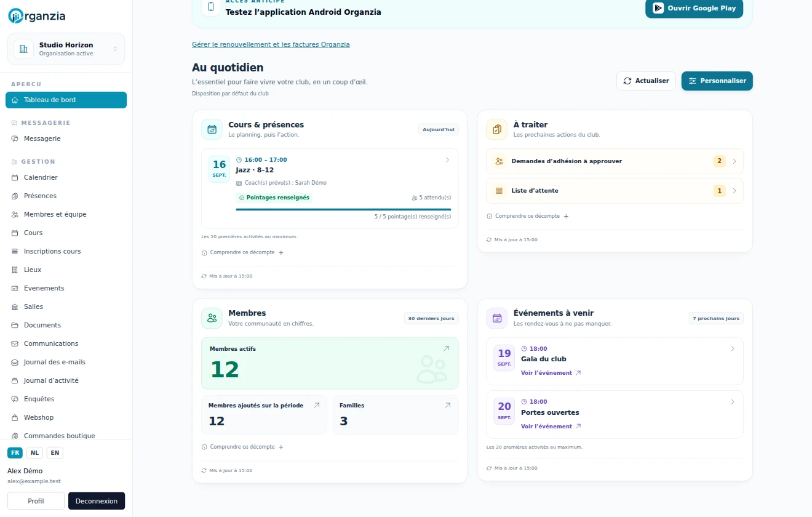This screenshot has height=517, width=812.
Task: Go to Messagerie in sidebar
Action: (66, 138)
